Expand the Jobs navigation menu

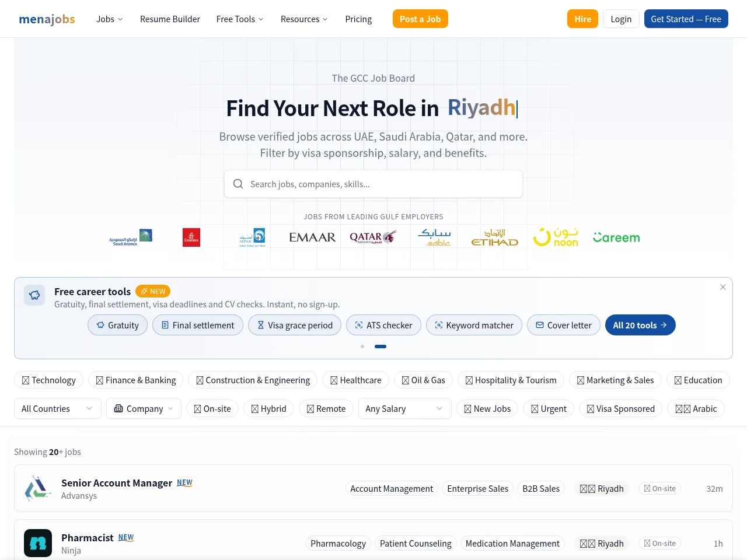click(x=110, y=19)
